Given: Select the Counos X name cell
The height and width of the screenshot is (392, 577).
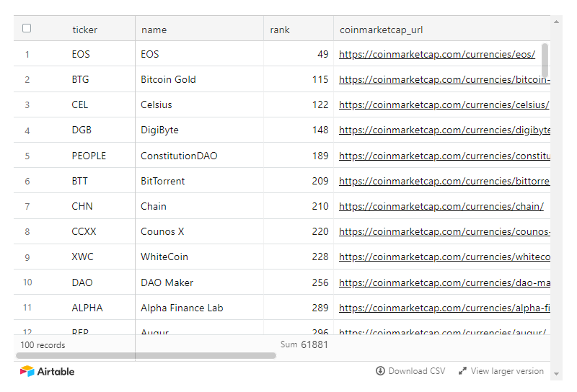Looking at the screenshot, I should coord(200,232).
